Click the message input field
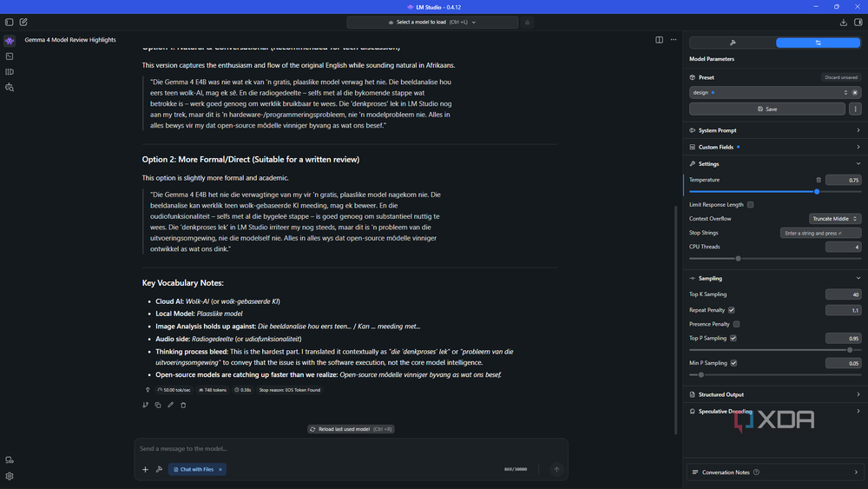This screenshot has height=489, width=868. point(351,448)
